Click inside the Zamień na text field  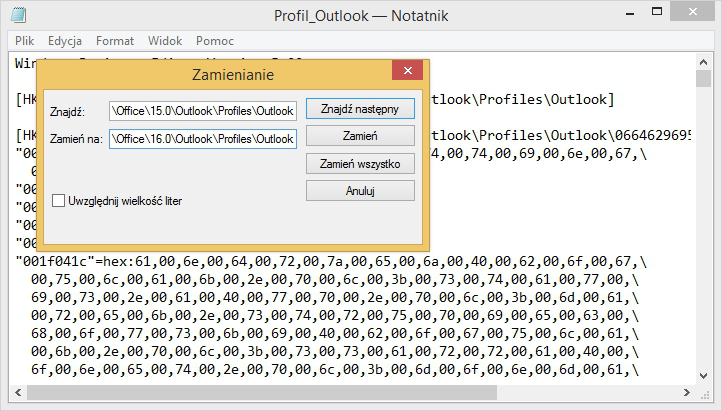click(203, 139)
